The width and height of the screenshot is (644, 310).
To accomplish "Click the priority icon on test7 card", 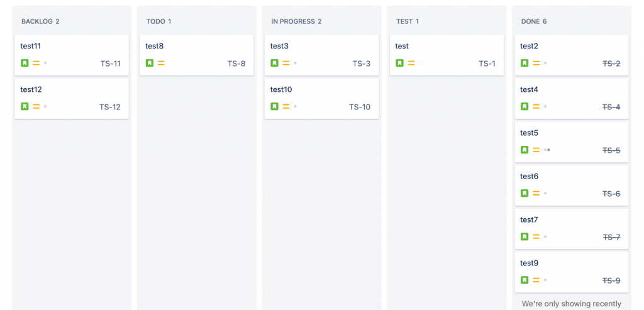I will click(536, 236).
